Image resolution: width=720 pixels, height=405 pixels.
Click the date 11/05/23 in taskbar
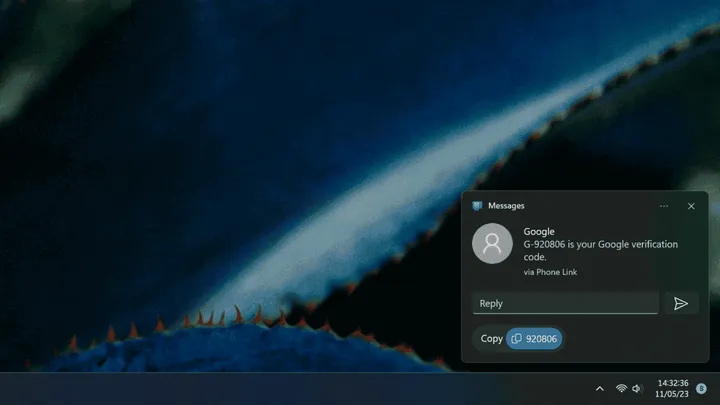tap(671, 394)
